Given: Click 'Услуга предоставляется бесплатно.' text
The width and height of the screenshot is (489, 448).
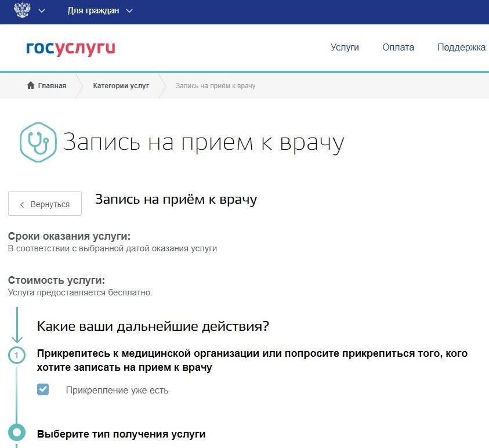Looking at the screenshot, I should click(80, 292).
